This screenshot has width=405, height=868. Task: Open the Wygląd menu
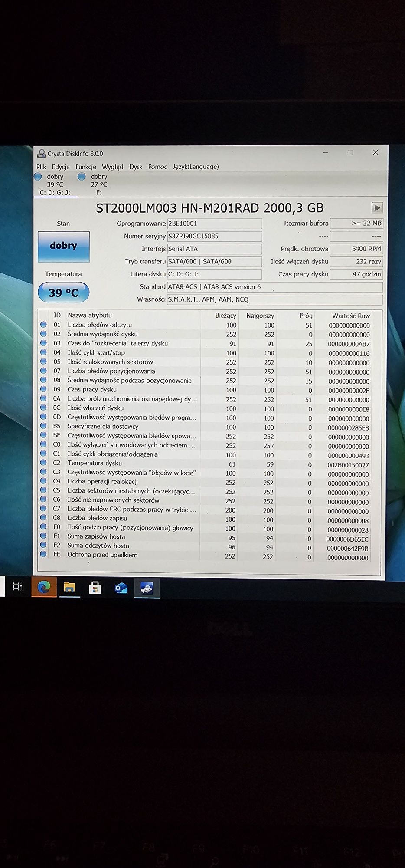[x=113, y=167]
